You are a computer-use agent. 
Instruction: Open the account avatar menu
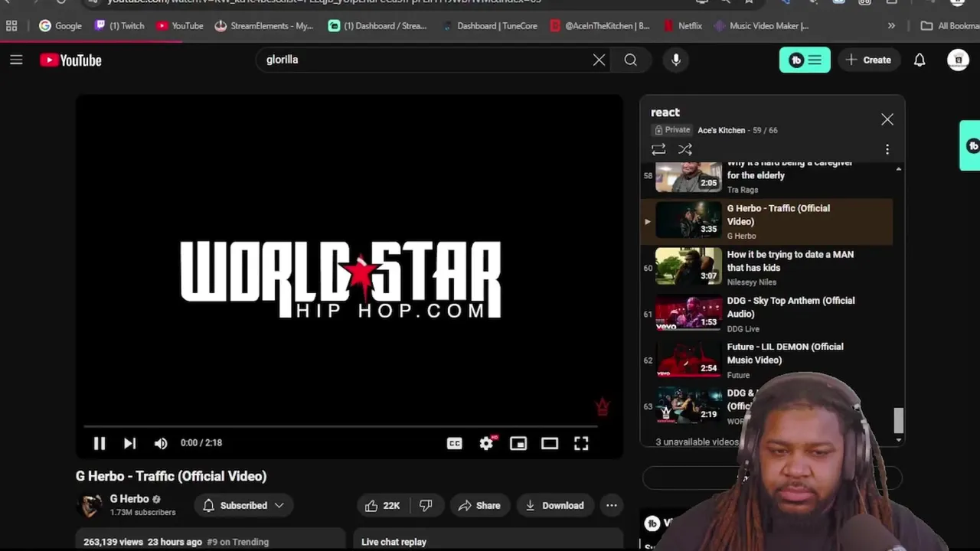click(958, 60)
